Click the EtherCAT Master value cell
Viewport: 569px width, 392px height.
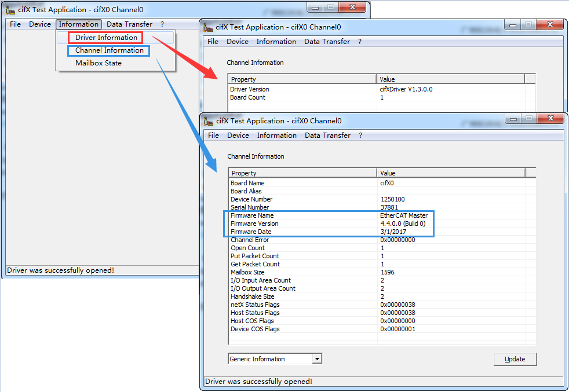point(404,215)
